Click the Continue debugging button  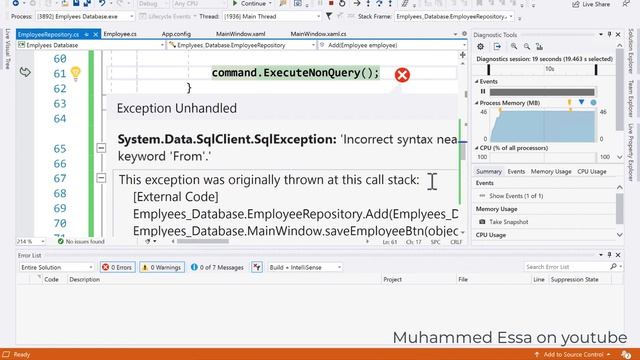click(x=249, y=4)
